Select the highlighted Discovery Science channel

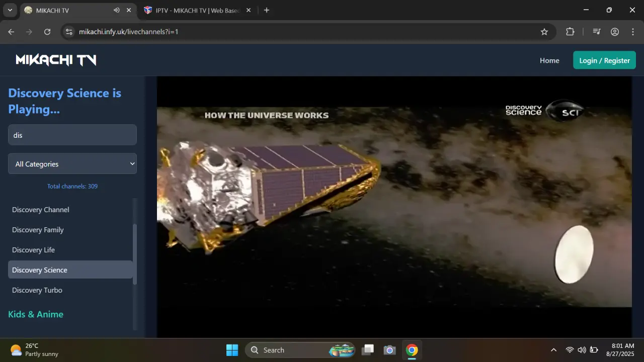point(70,269)
